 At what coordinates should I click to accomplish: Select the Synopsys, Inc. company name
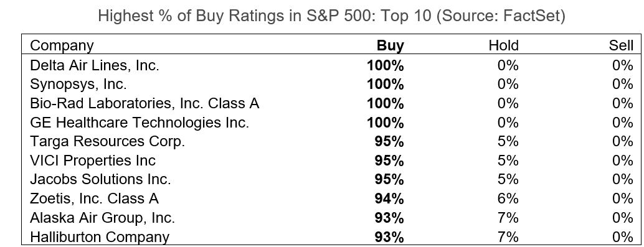[x=78, y=84]
